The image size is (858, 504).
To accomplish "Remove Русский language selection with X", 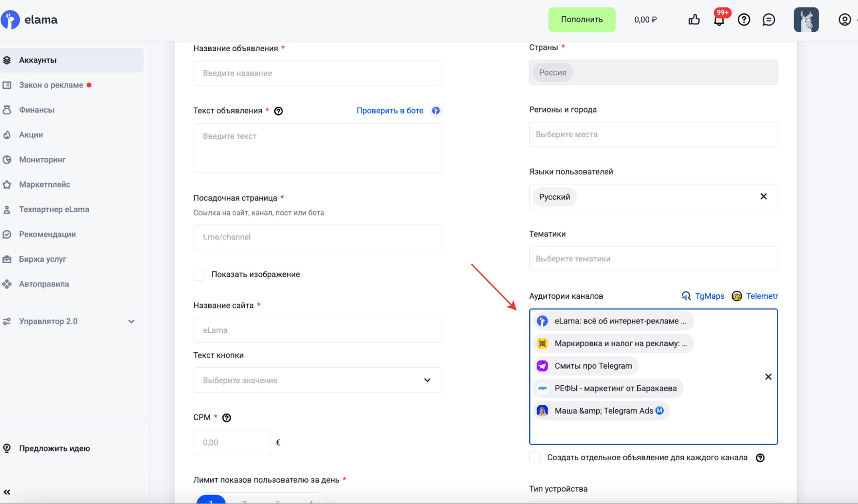I will pyautogui.click(x=763, y=196).
